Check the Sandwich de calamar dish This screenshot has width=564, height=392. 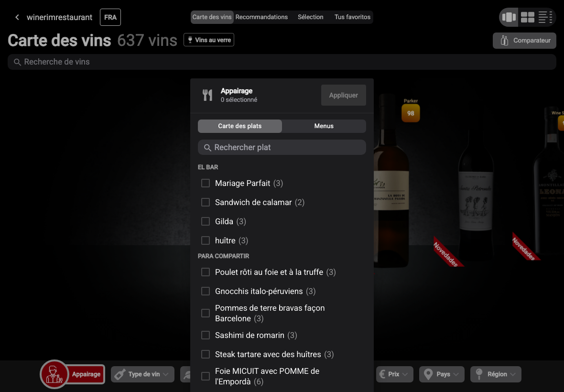click(x=206, y=202)
